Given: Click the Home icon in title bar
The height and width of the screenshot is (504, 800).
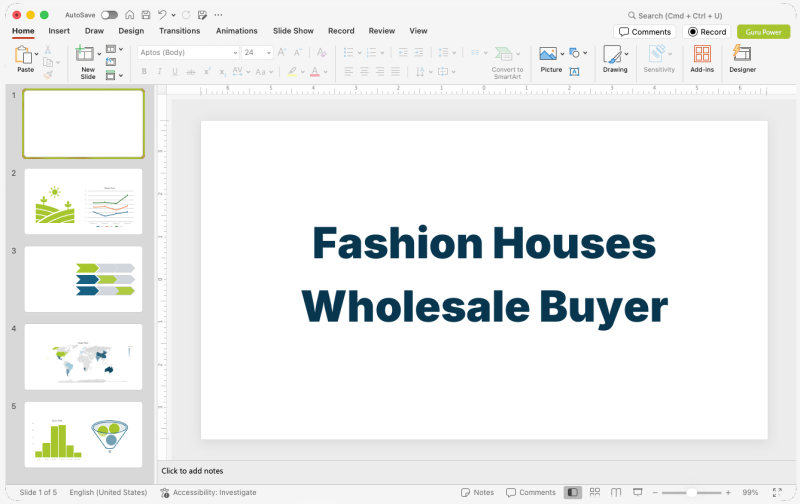Looking at the screenshot, I should pyautogui.click(x=130, y=15).
